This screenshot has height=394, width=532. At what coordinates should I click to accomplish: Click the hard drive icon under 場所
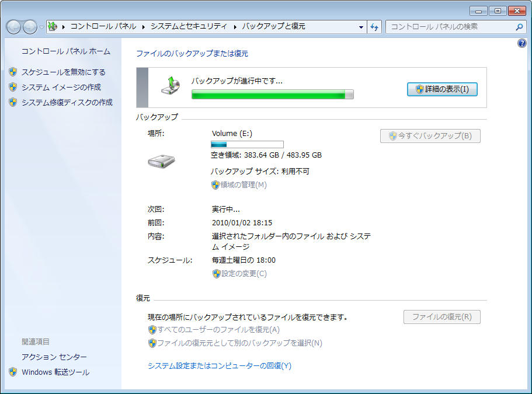point(162,161)
